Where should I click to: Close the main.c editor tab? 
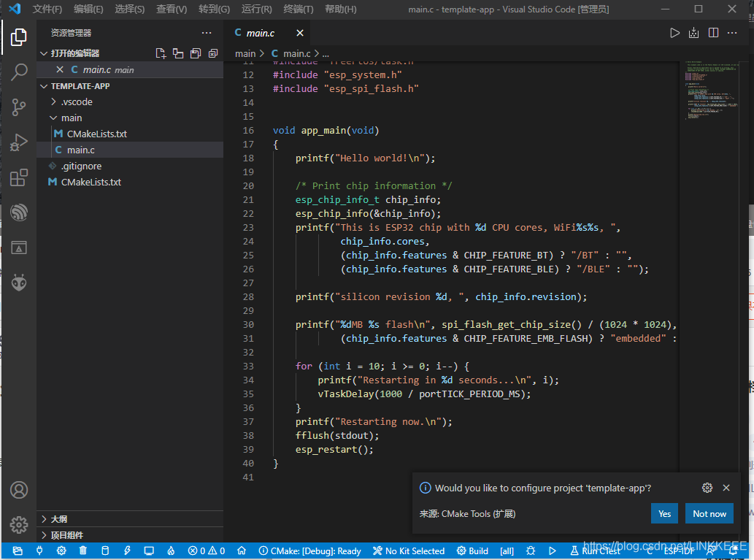coord(300,33)
